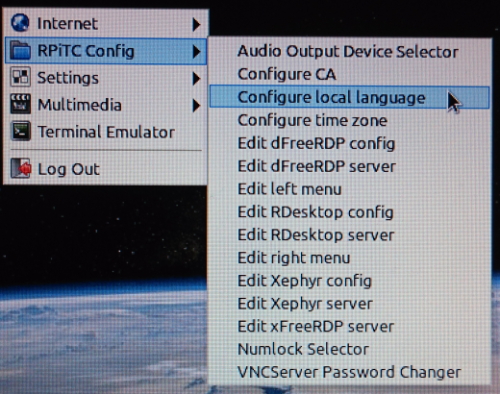Open Edit RDesktop config
This screenshot has width=500, height=394.
pyautogui.click(x=349, y=212)
